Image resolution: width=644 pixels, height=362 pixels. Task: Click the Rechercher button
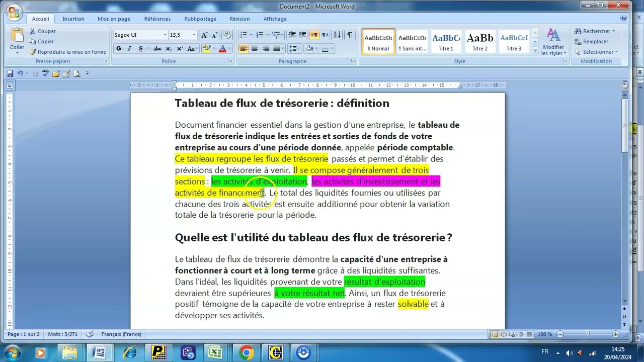[595, 31]
